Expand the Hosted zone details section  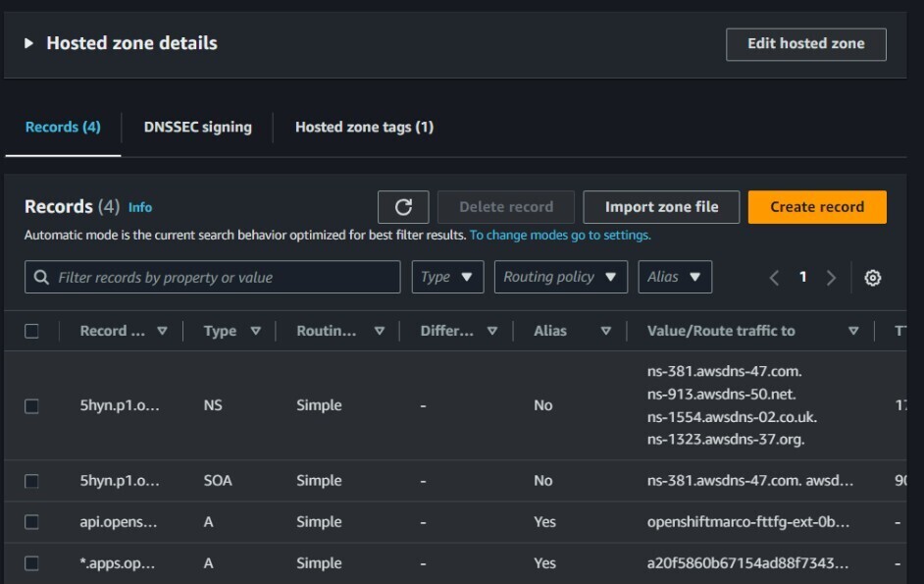[29, 43]
